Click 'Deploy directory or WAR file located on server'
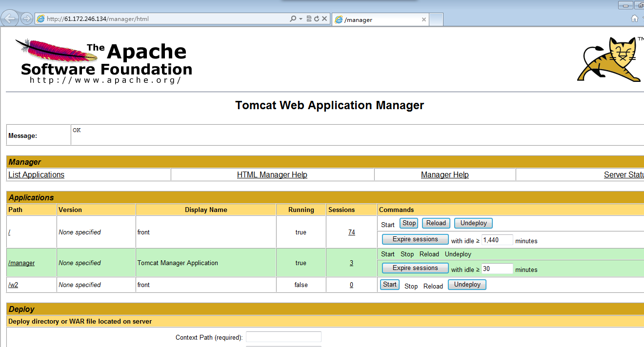The image size is (644, 347). [x=80, y=321]
